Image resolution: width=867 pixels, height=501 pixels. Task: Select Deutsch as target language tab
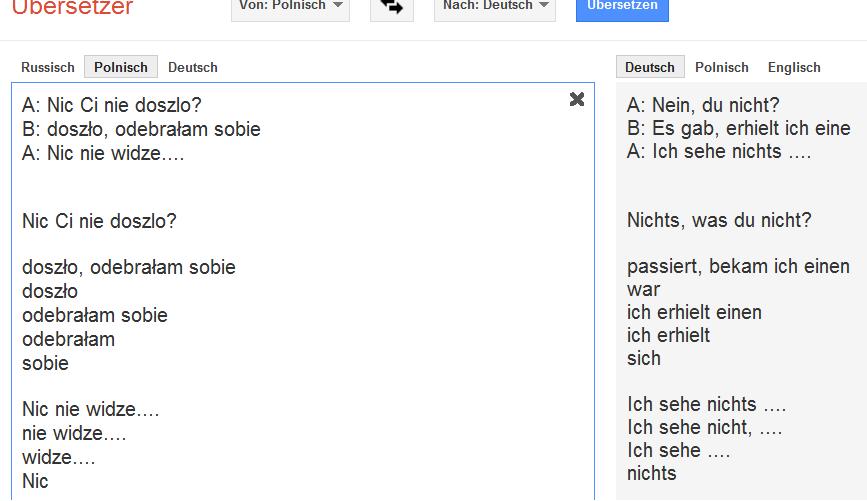(650, 67)
